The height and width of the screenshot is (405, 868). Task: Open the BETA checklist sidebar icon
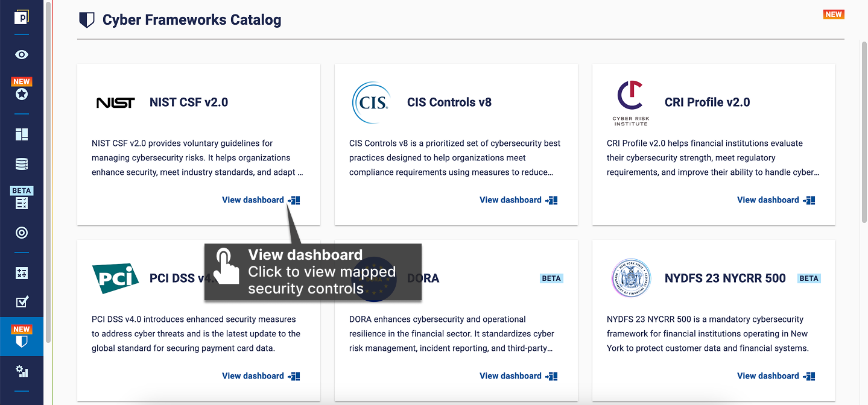pos(22,203)
